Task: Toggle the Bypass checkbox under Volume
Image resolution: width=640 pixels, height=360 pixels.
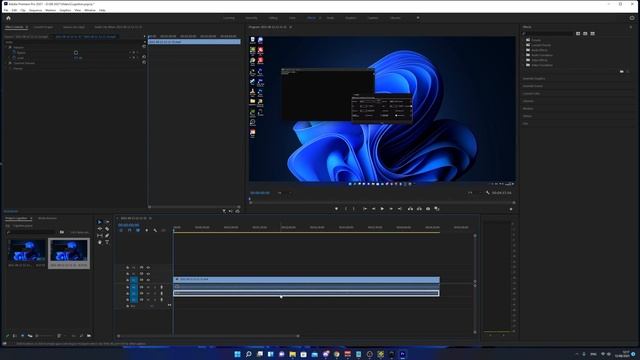Action: [x=76, y=53]
